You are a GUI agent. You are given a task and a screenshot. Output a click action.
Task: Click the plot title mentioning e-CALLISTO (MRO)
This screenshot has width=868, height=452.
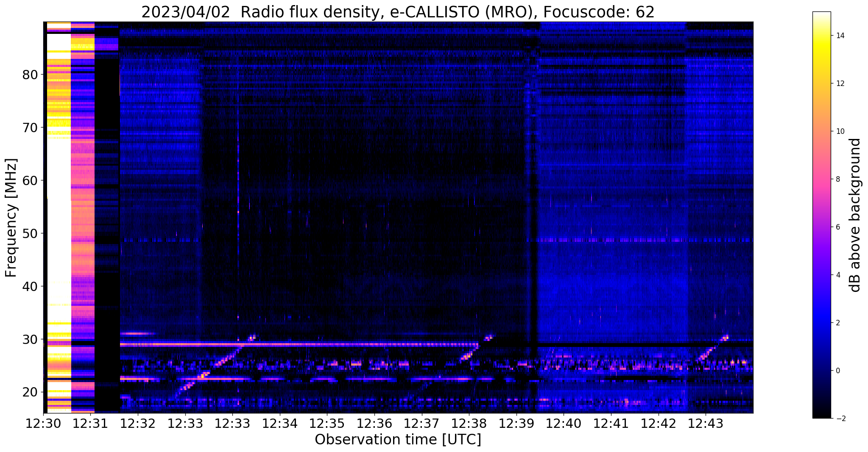398,12
